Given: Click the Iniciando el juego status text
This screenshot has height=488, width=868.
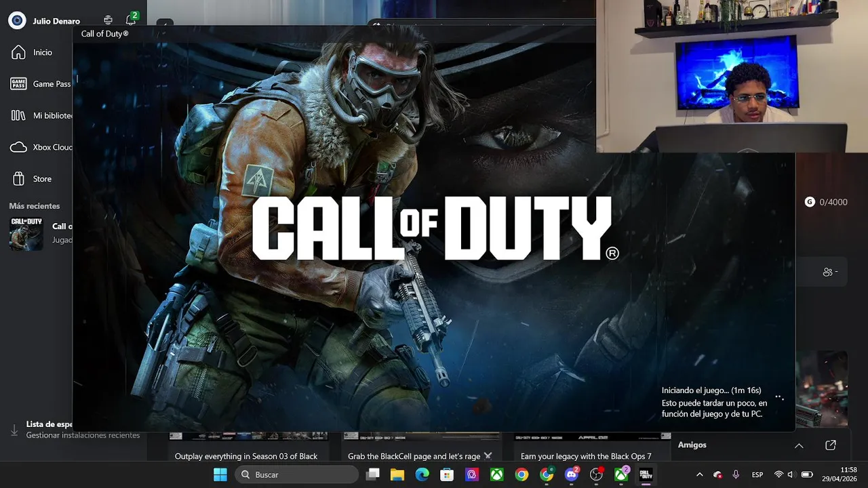Looking at the screenshot, I should (x=711, y=390).
